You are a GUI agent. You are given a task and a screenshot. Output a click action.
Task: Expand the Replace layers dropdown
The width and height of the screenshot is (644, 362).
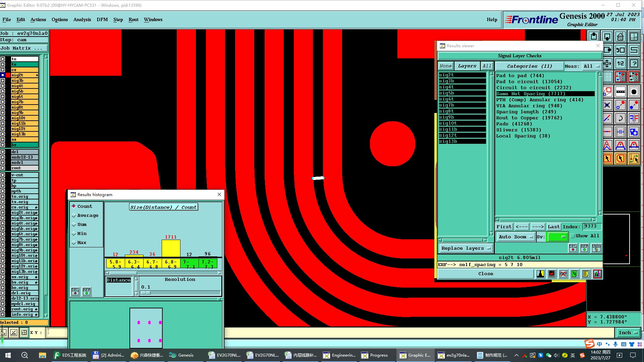point(466,248)
